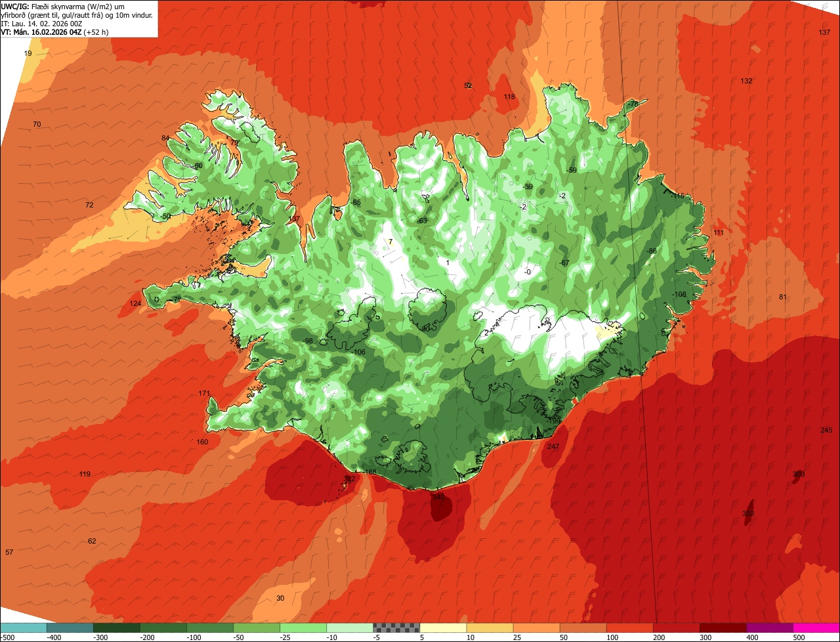The image size is (840, 642).
Task: Click the purple swatch from 400 to 500
Action: pos(769,628)
